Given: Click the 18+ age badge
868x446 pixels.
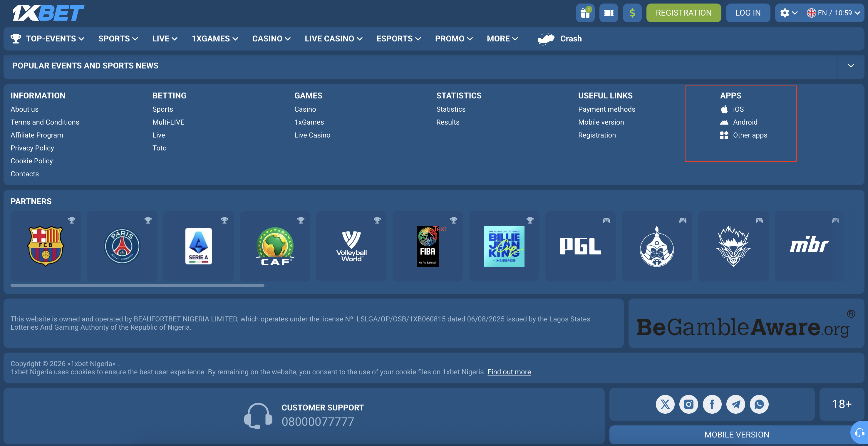Looking at the screenshot, I should tap(842, 404).
